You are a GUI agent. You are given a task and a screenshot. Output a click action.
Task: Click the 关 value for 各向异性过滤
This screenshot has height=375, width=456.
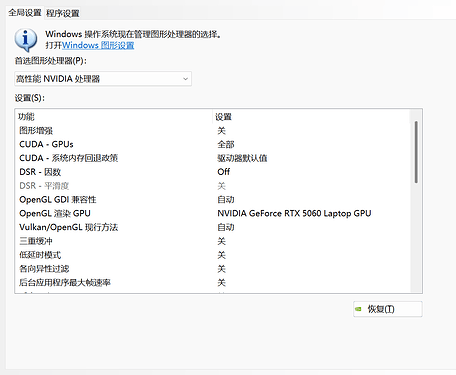point(222,269)
